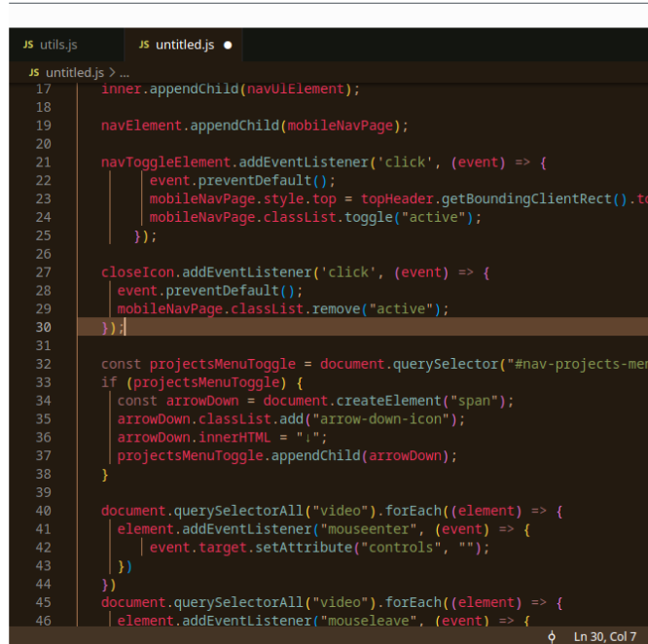Click "remove" method on line 29
The image size is (648, 644).
(336, 309)
